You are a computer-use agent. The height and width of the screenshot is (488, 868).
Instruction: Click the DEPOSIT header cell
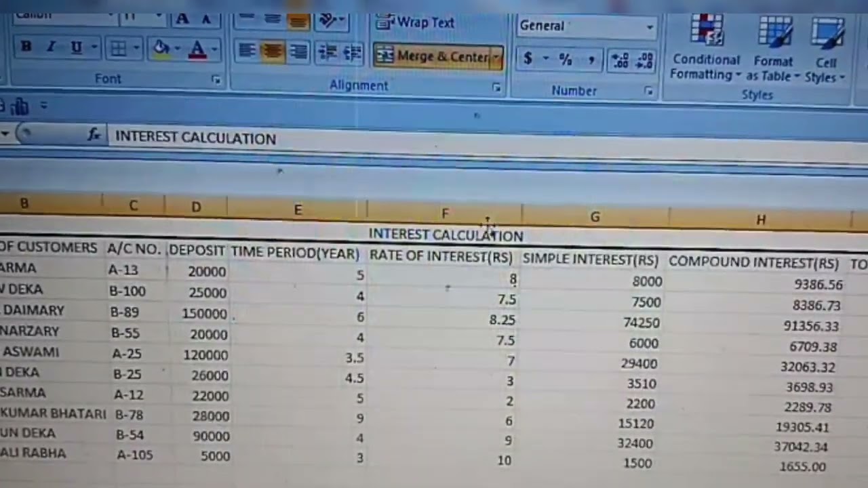197,250
